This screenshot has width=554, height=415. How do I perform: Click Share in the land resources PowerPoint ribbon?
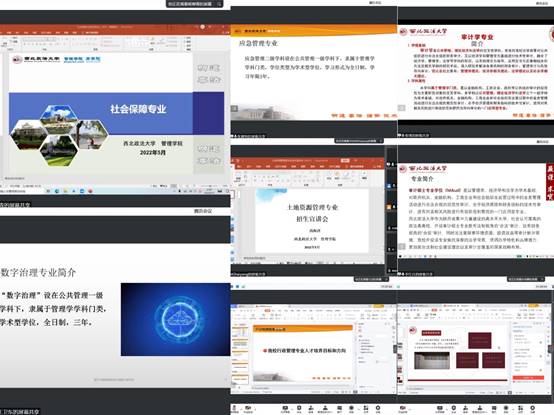pos(377,166)
